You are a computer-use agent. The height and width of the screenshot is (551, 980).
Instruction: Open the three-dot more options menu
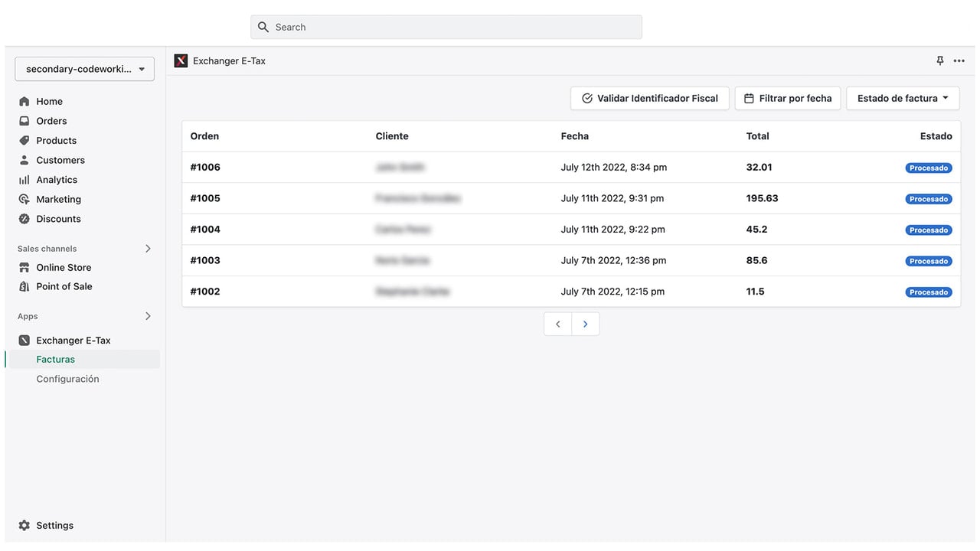[959, 61]
